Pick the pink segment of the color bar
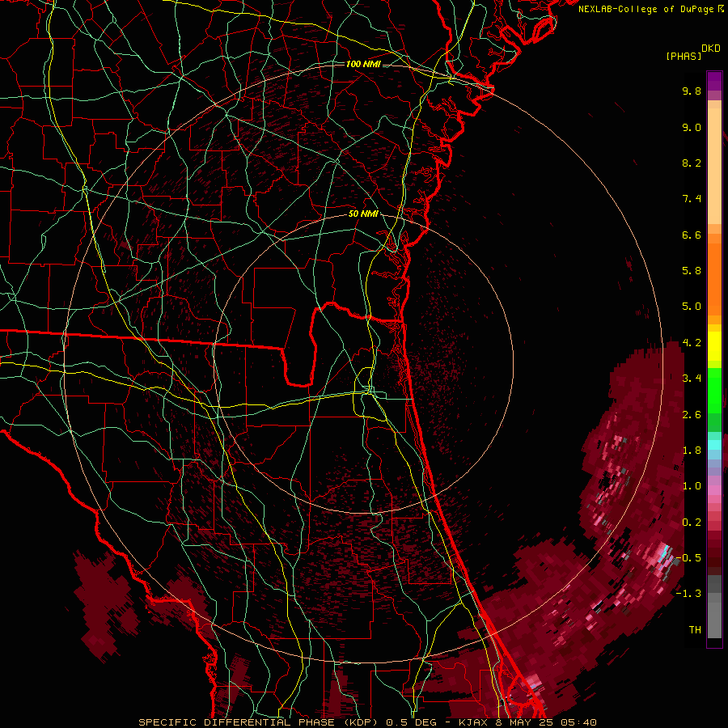This screenshot has width=728, height=728. click(x=714, y=490)
